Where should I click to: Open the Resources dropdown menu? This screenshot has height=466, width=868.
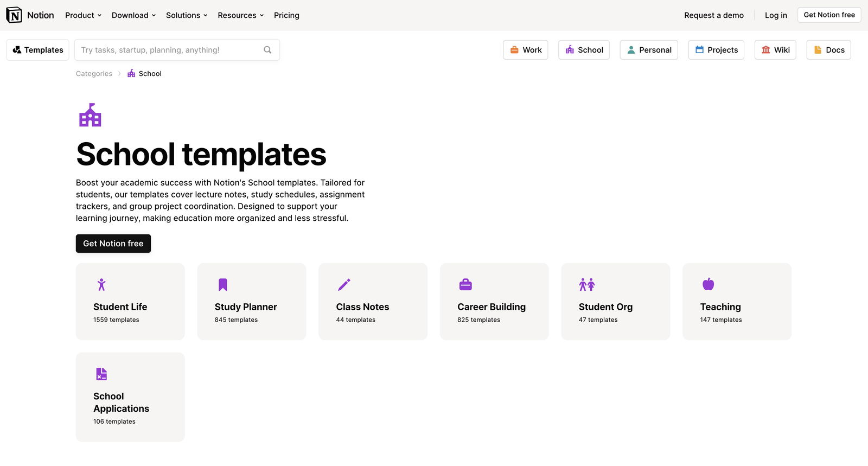pyautogui.click(x=240, y=15)
